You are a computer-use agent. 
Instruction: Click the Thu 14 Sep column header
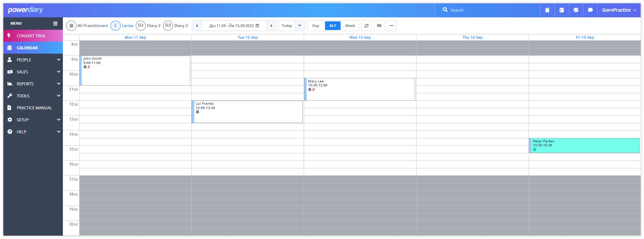(472, 37)
